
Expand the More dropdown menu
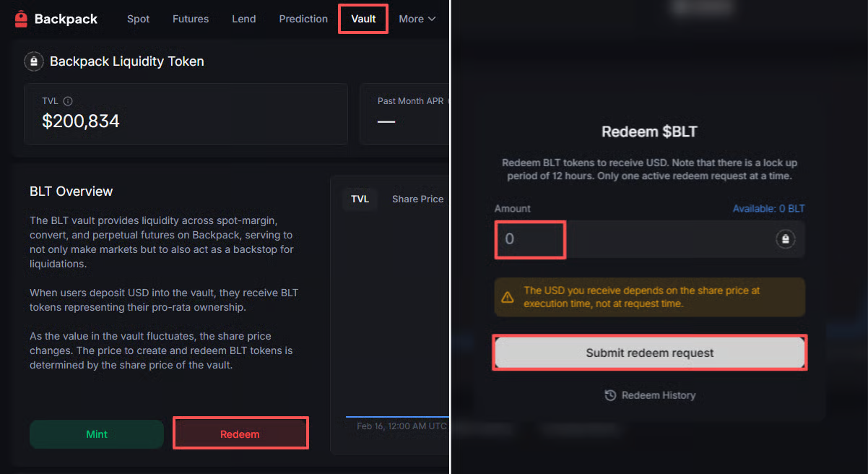[x=417, y=19]
